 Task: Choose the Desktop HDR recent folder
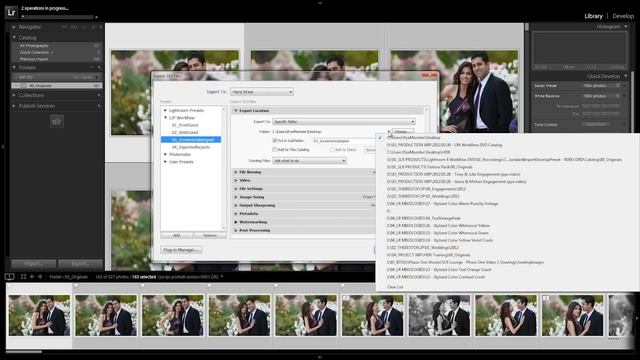point(418,152)
